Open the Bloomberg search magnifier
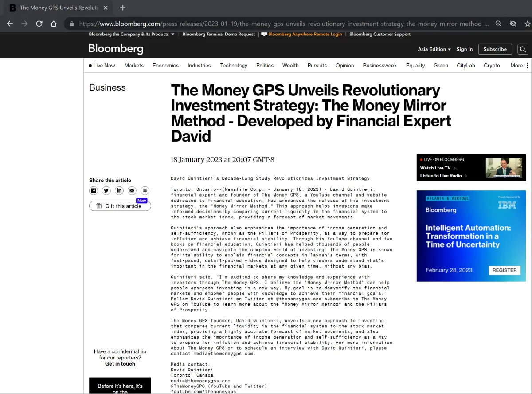This screenshot has width=532, height=394. pos(523,49)
